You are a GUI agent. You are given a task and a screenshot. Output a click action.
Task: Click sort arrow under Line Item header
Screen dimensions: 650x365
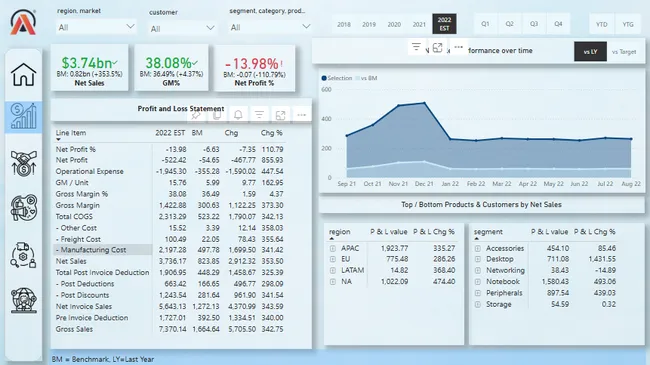coord(58,140)
